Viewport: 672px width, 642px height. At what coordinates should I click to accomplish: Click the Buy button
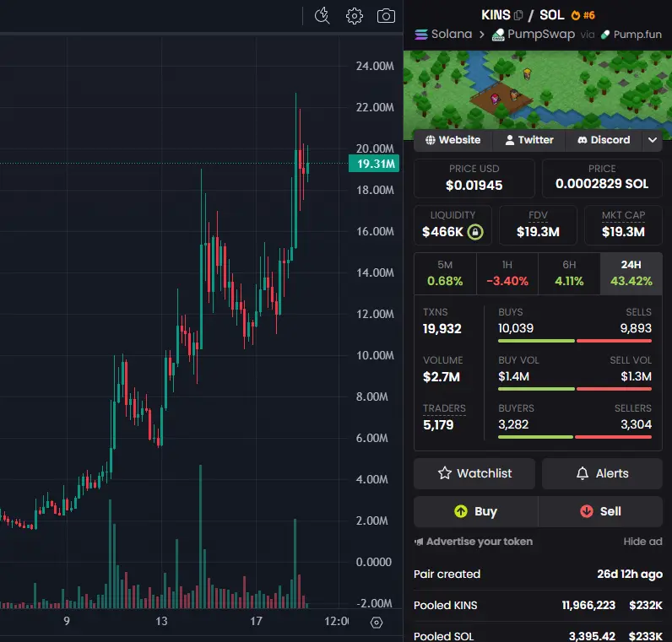click(x=475, y=511)
